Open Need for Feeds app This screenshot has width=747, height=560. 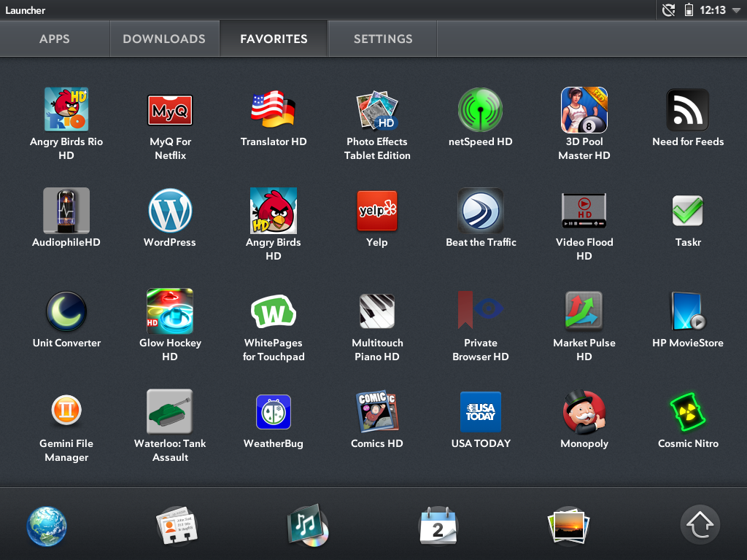pos(687,110)
